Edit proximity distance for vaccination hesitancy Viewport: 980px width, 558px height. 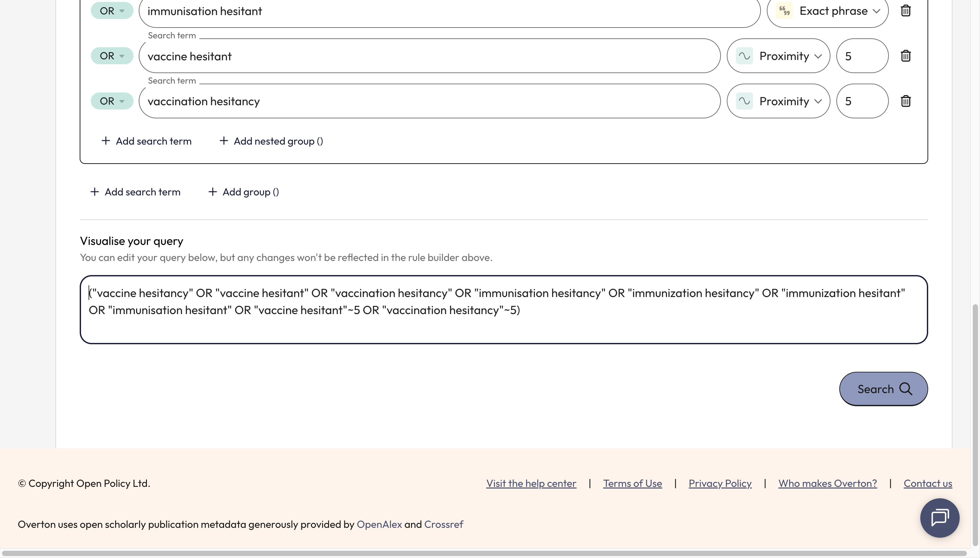click(x=862, y=101)
